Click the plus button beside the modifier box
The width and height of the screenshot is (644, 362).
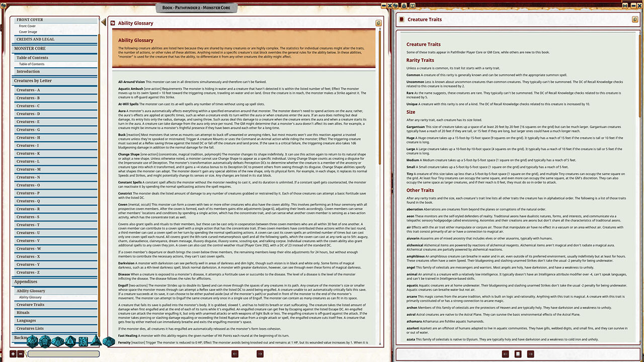click(x=13, y=354)
